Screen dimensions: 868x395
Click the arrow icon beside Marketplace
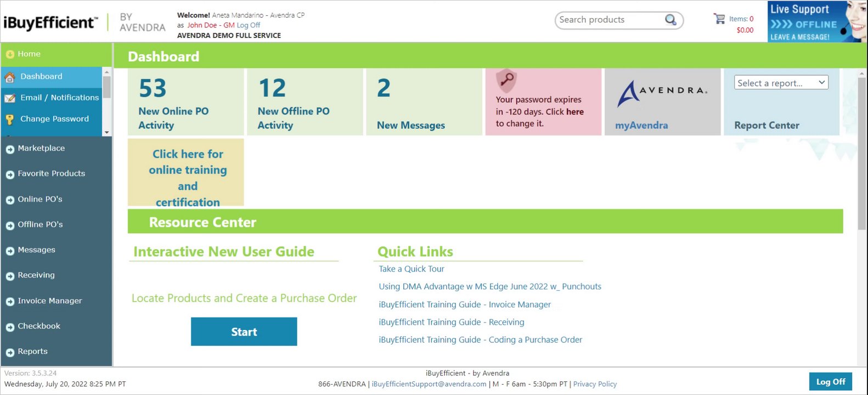pos(10,149)
